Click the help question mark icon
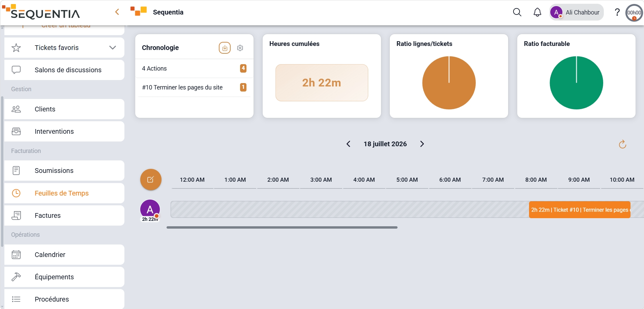The image size is (644, 309). tap(617, 12)
